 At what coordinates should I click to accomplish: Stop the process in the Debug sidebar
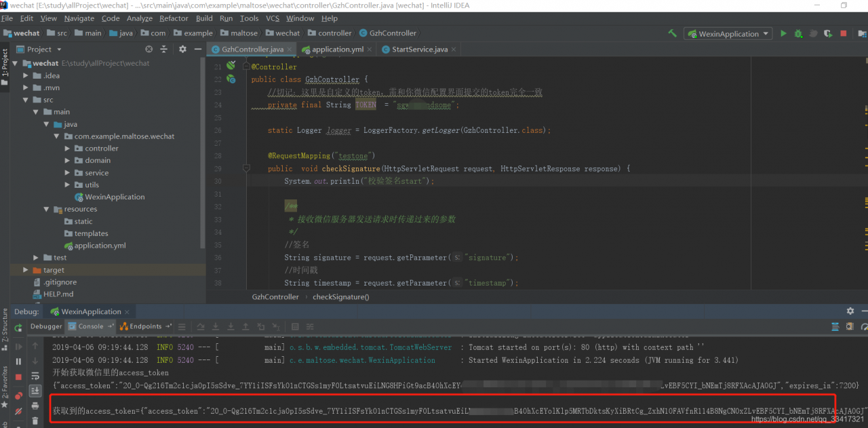click(18, 376)
